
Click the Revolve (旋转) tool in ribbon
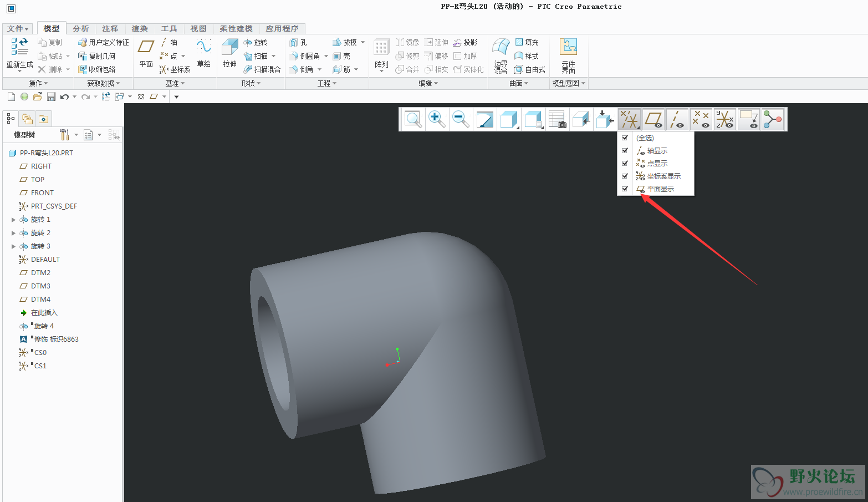click(x=256, y=42)
